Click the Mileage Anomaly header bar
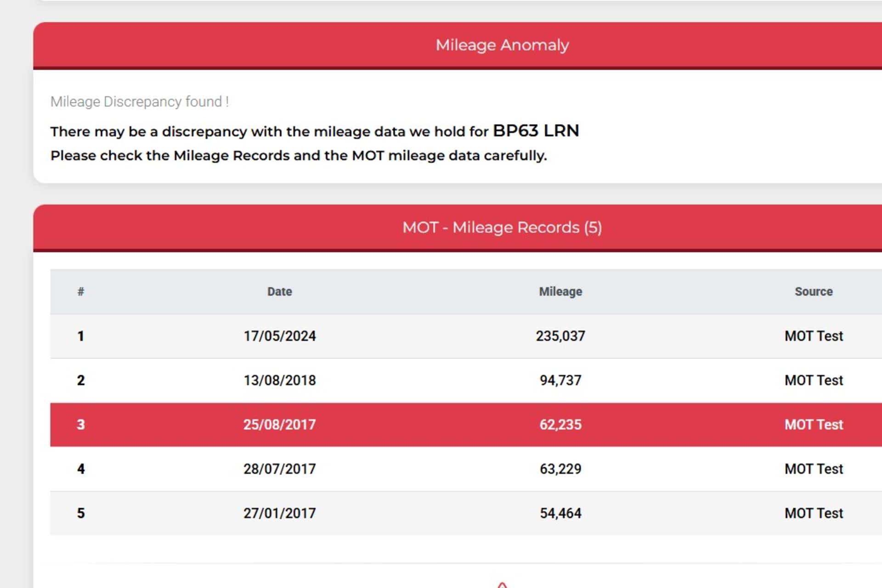 502,45
